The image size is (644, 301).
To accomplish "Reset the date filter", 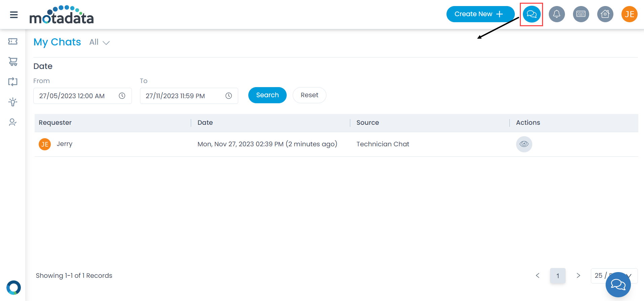I will (309, 95).
